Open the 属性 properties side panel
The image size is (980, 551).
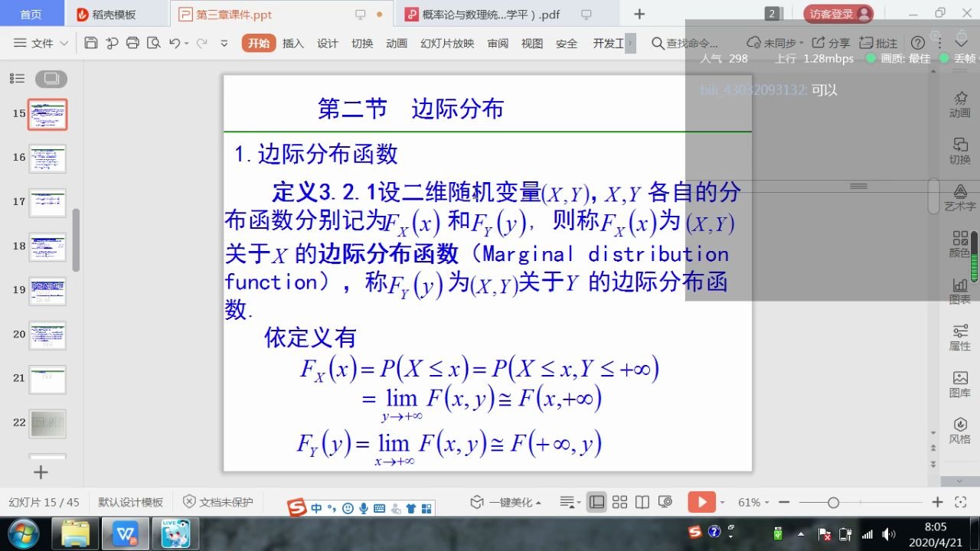[959, 337]
